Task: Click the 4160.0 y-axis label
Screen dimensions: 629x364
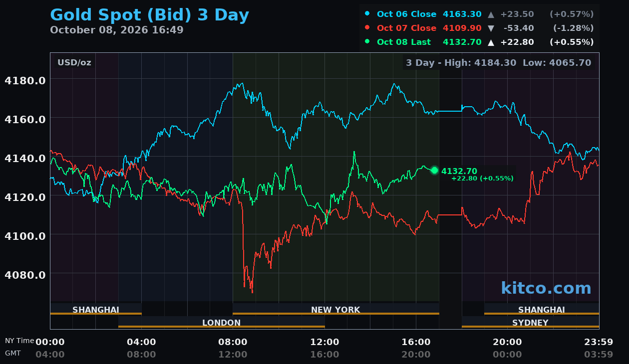Action: (25, 119)
